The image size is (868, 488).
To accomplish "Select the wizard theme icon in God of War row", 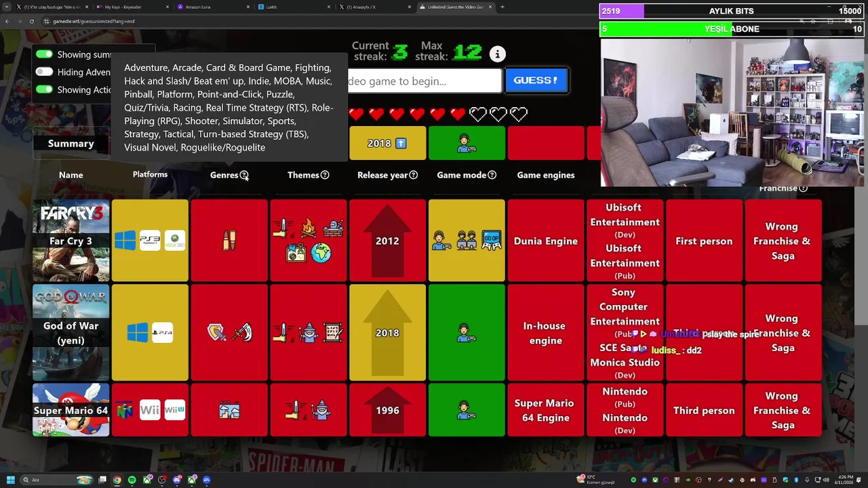I will pos(309,333).
